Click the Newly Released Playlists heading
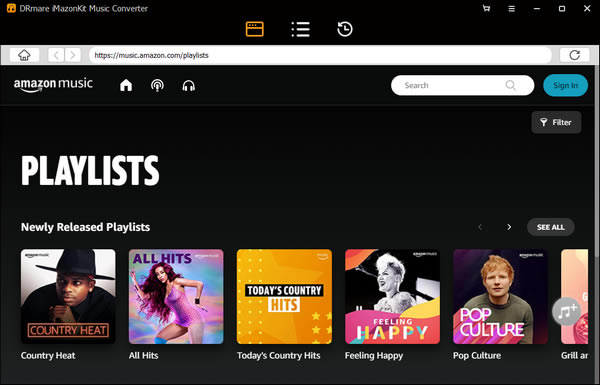This screenshot has width=600, height=385. (x=85, y=227)
